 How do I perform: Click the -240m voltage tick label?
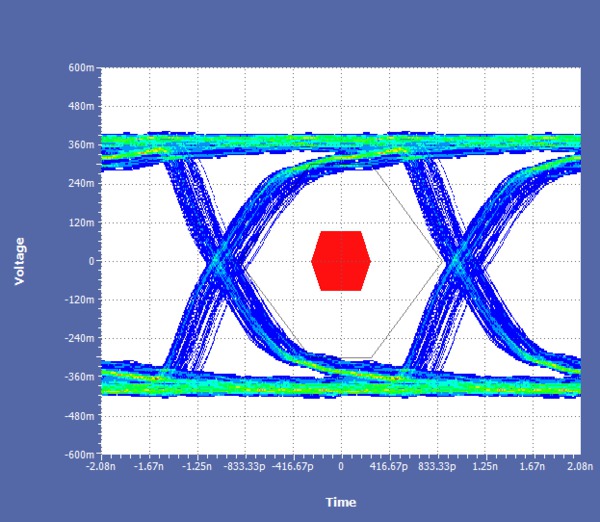click(79, 338)
